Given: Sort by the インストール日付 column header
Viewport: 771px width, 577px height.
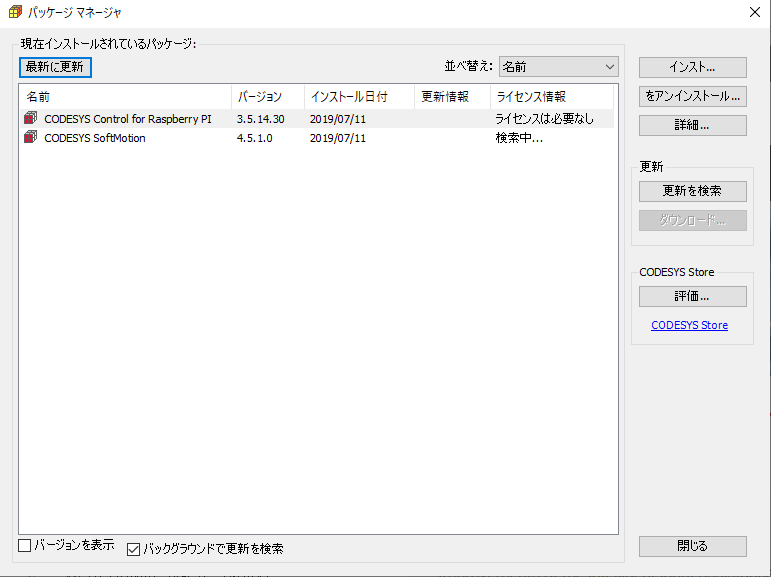Looking at the screenshot, I should [x=359, y=97].
